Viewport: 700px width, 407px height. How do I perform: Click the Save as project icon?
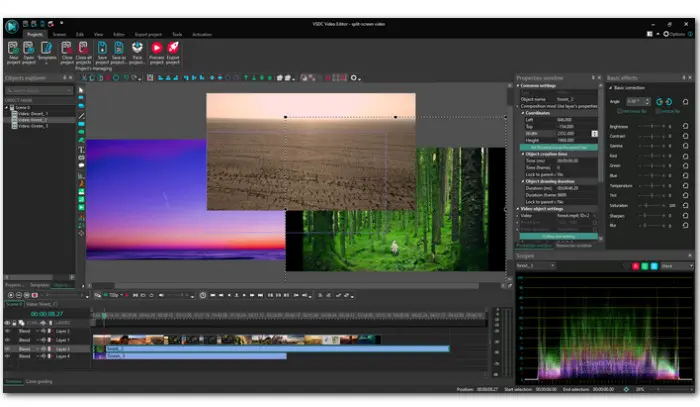tap(119, 48)
